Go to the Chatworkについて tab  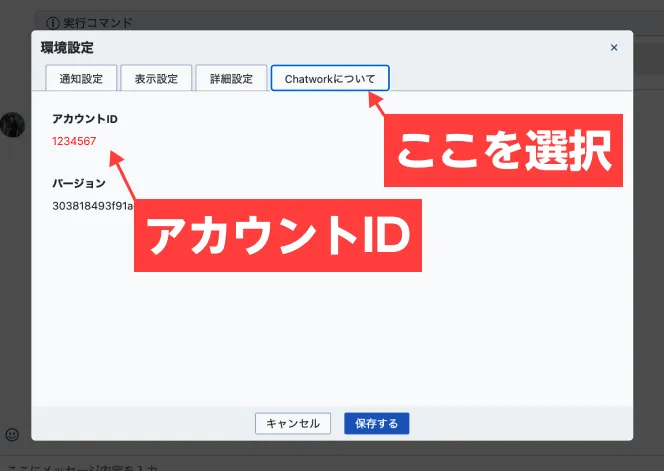330,78
